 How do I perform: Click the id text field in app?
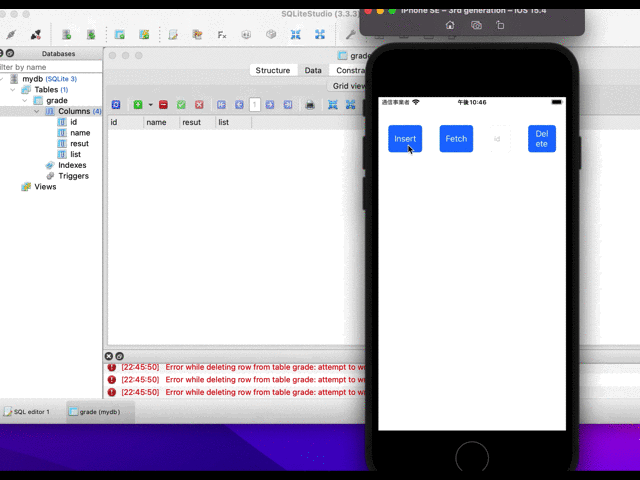click(x=498, y=139)
